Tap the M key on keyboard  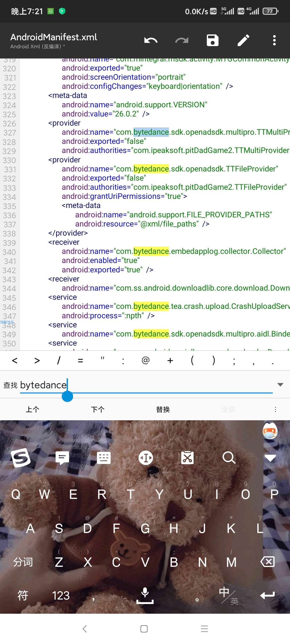tap(231, 562)
